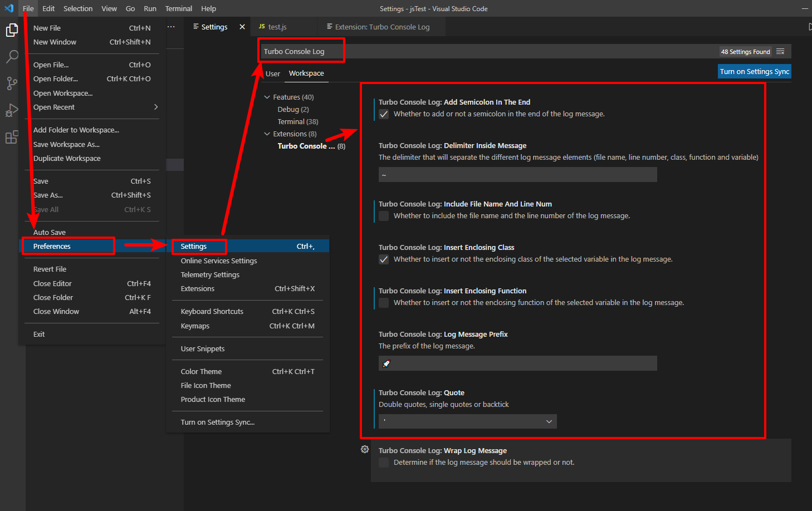Select Debug (2) in settings tree
The height and width of the screenshot is (511, 812).
293,109
